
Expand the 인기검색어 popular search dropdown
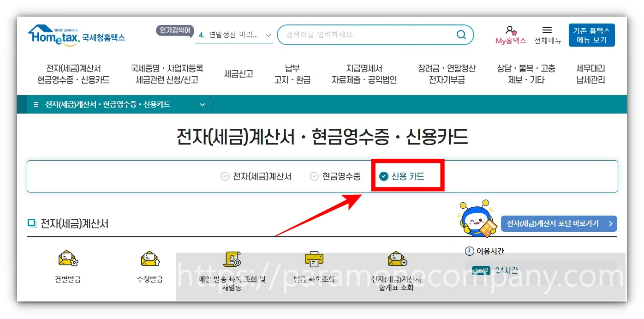pyautogui.click(x=268, y=35)
